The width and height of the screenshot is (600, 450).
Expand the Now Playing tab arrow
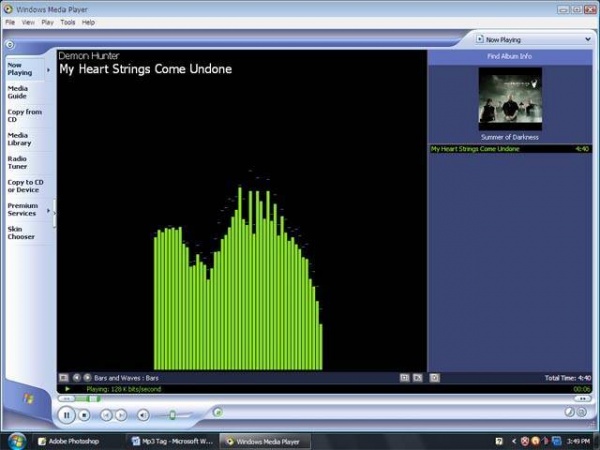point(48,70)
